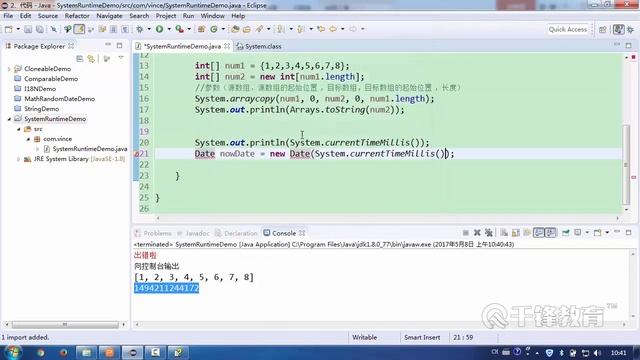The image size is (640, 360).
Task: Collapse the SystemRuntimeDemo project
Action: click(x=9, y=119)
